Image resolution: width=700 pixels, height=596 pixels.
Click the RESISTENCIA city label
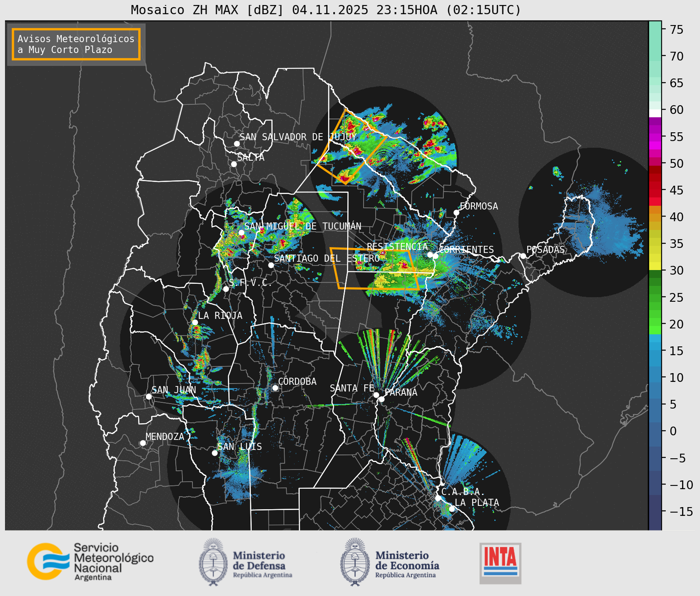point(397,247)
